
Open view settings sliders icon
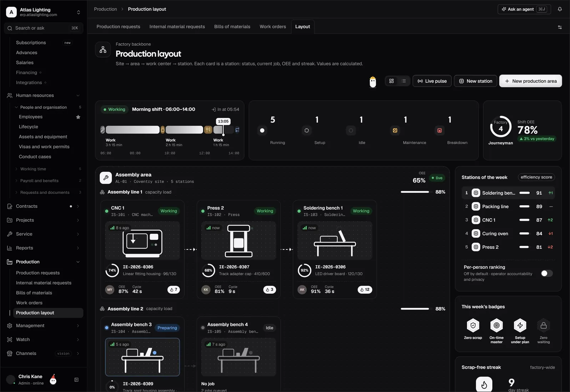[560, 27]
